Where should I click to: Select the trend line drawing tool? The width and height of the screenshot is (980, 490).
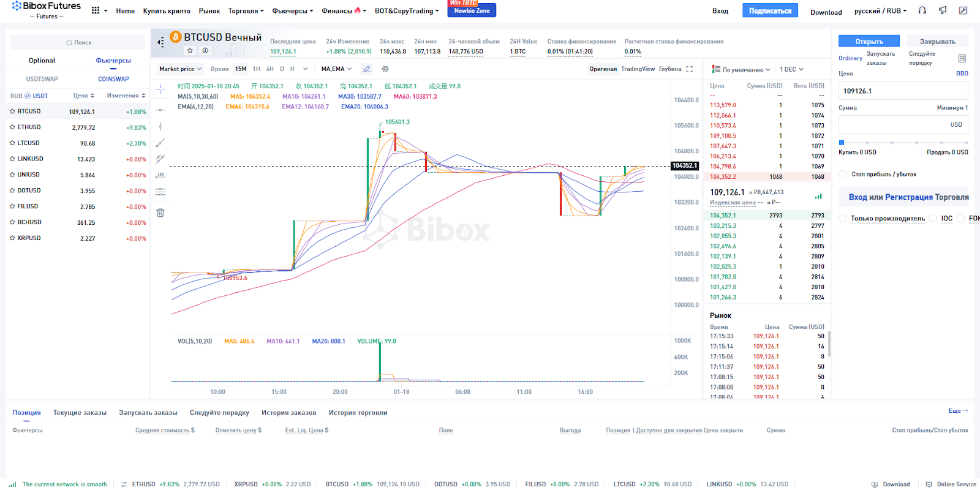pos(160,143)
